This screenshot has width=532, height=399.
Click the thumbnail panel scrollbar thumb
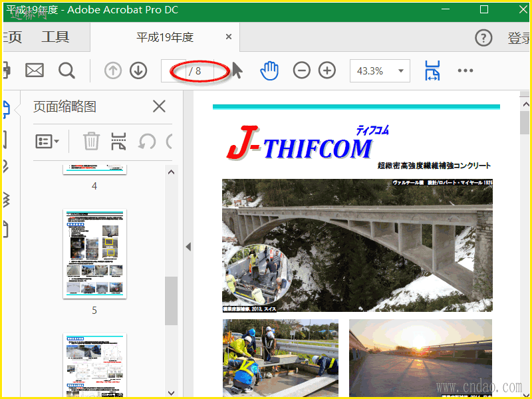pyautogui.click(x=172, y=301)
